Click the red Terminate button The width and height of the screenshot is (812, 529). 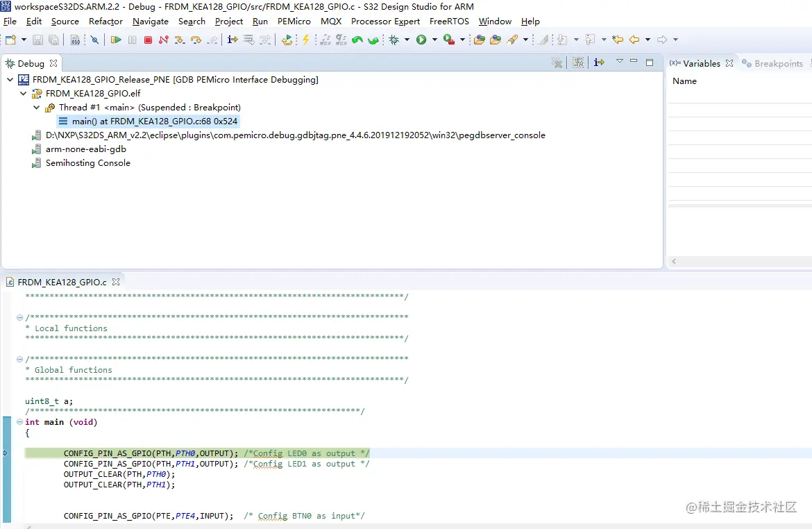pos(148,40)
